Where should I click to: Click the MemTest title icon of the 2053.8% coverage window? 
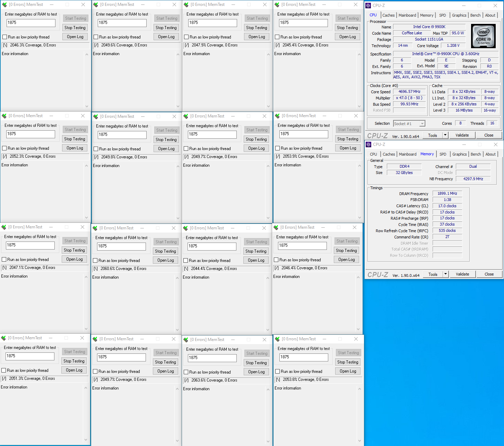pos(277,339)
